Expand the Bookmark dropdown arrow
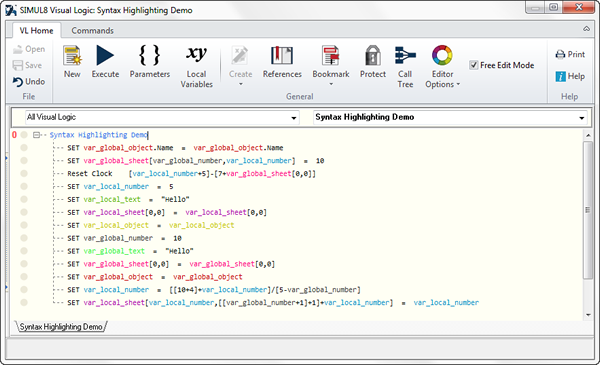 pyautogui.click(x=331, y=84)
